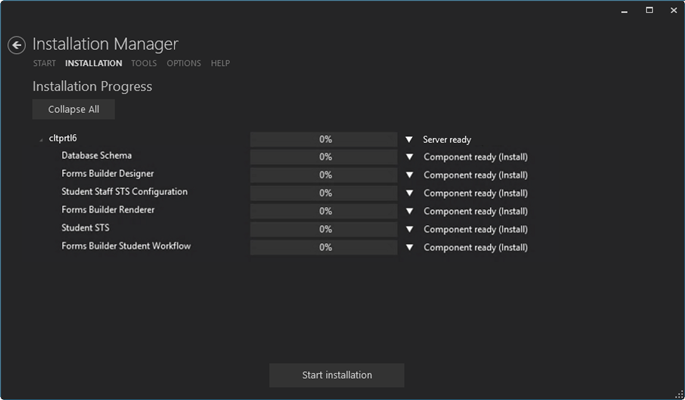Screen dimensions: 685x400
Task: Open the OPTIONS tab
Action: point(184,63)
